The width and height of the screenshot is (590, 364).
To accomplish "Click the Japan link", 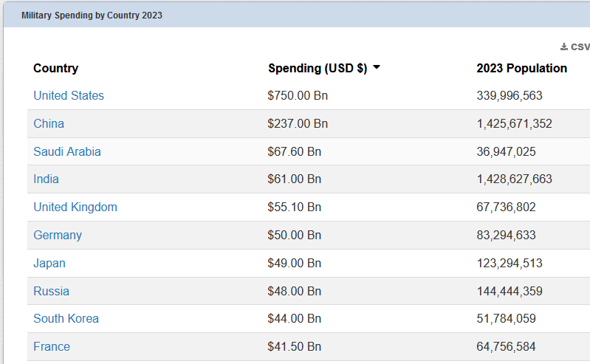I will click(x=49, y=264).
